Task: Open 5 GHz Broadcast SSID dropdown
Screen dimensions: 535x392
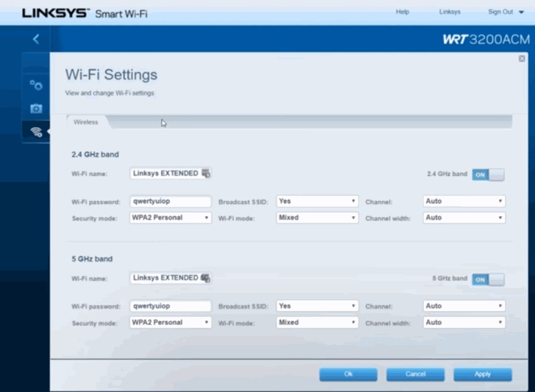Action: point(317,306)
